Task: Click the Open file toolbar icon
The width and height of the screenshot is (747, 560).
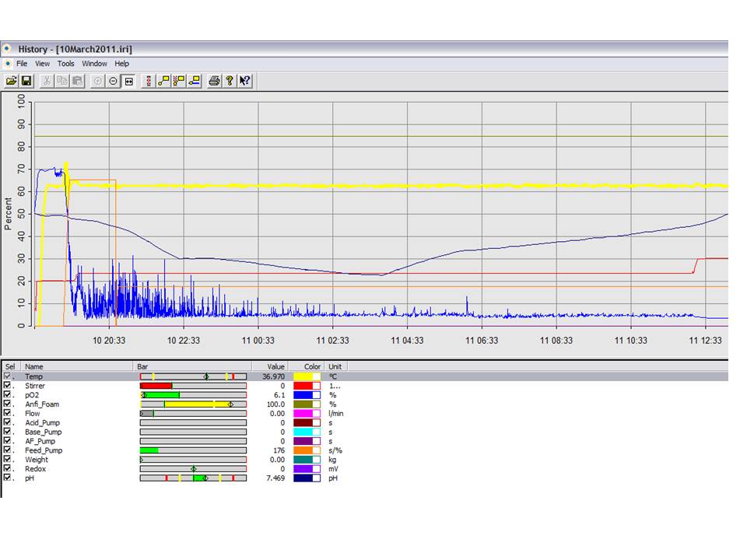Action: click(x=11, y=81)
